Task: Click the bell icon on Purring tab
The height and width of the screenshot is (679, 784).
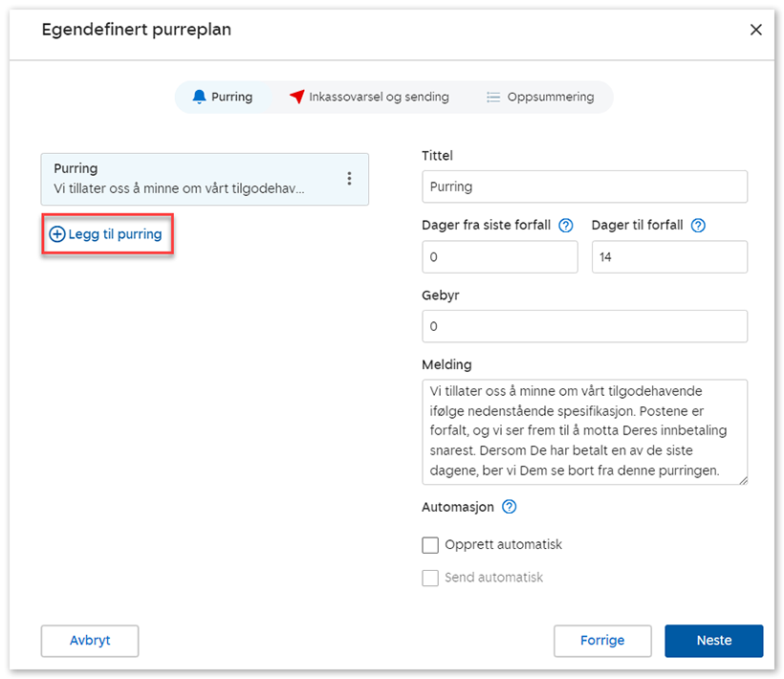Action: [199, 97]
